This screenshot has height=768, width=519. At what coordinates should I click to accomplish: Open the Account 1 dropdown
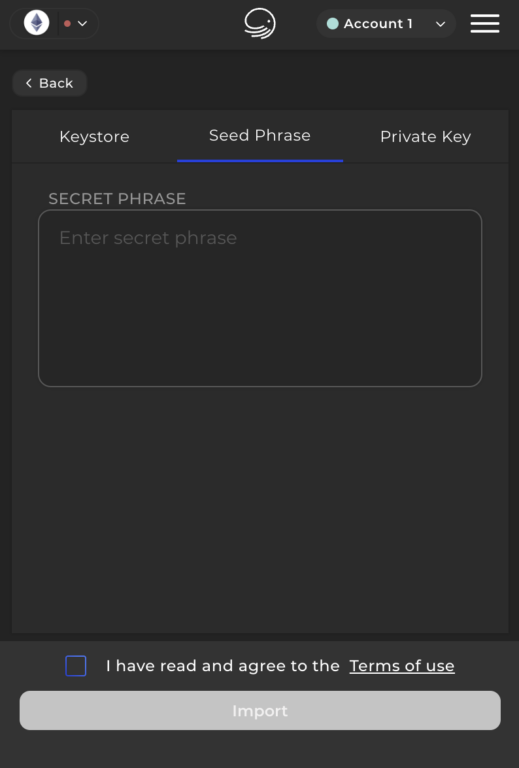(386, 24)
